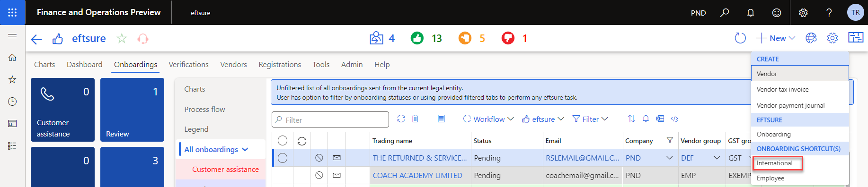Expand the navigation pane hamburger menu
Viewport: 868px width, 187px height.
[12, 36]
